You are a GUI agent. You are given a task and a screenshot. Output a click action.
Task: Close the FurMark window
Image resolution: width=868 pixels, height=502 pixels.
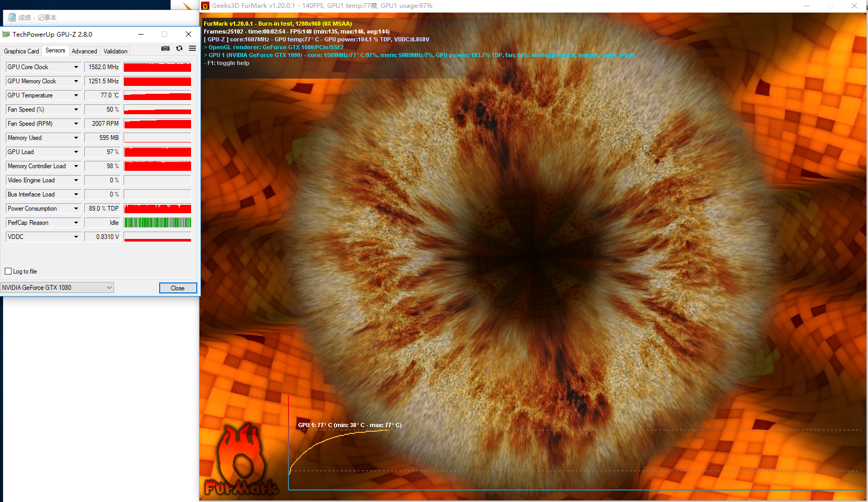tap(854, 6)
